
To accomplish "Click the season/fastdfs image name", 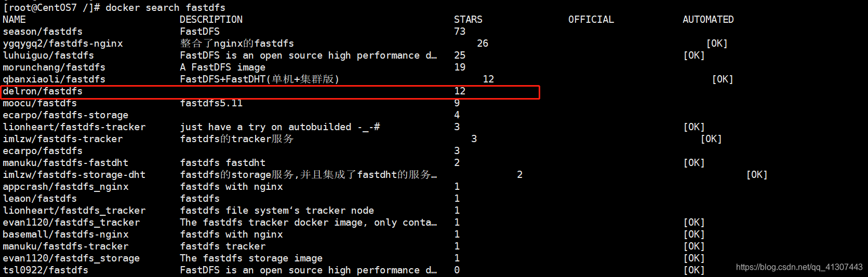I will tap(43, 32).
